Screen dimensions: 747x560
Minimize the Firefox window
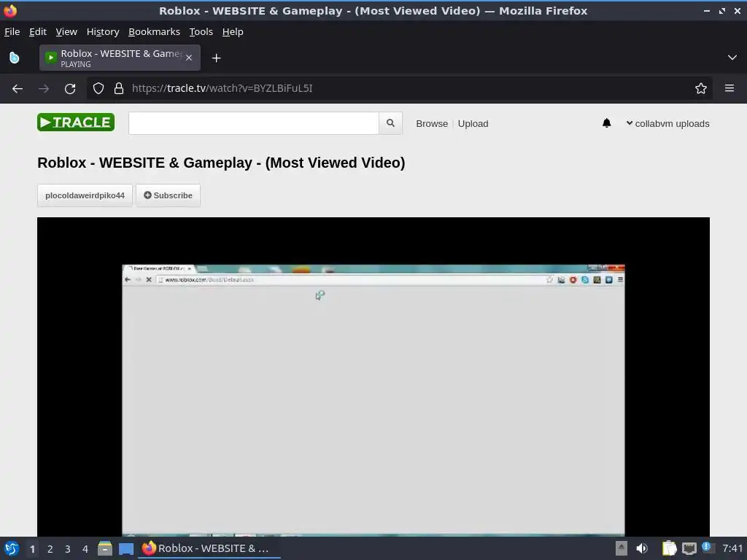(706, 10)
